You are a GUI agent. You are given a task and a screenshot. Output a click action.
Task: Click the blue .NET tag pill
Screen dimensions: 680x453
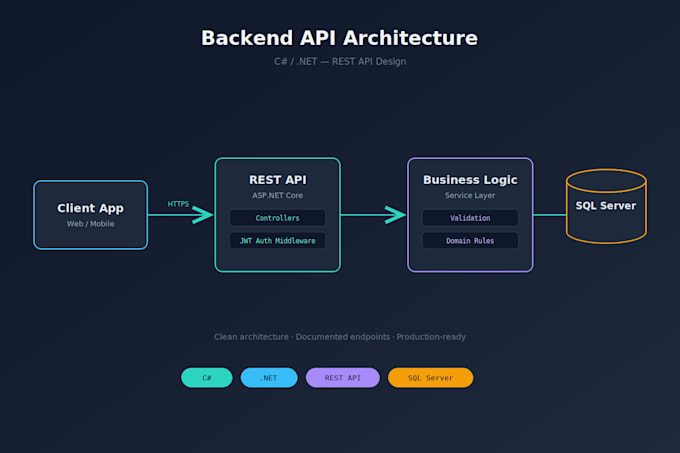[x=269, y=378]
